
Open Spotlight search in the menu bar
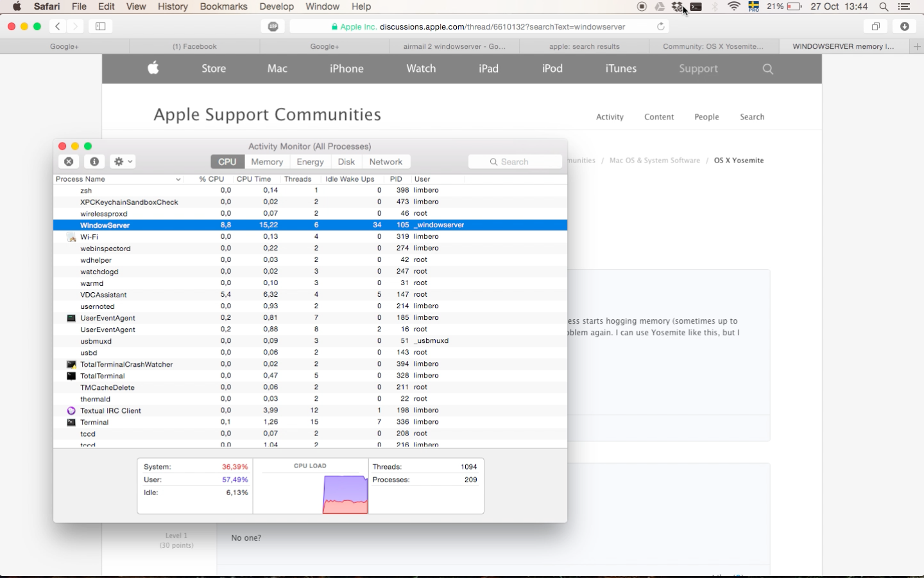coord(884,6)
